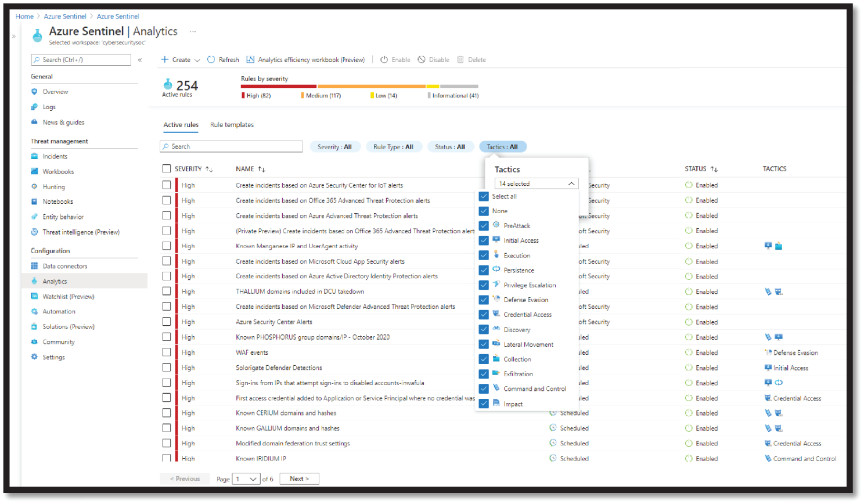The height and width of the screenshot is (504, 864).
Task: Click the Entity behavior icon
Action: click(x=34, y=217)
